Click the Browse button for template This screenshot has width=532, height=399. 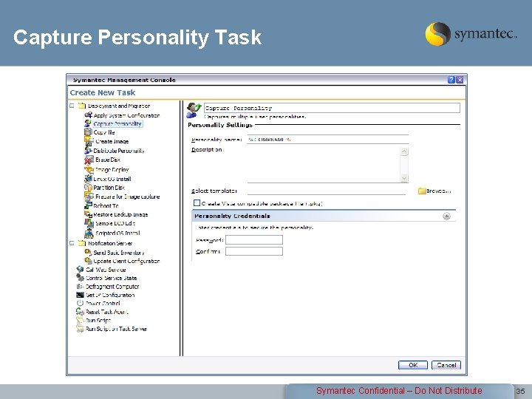tap(434, 191)
